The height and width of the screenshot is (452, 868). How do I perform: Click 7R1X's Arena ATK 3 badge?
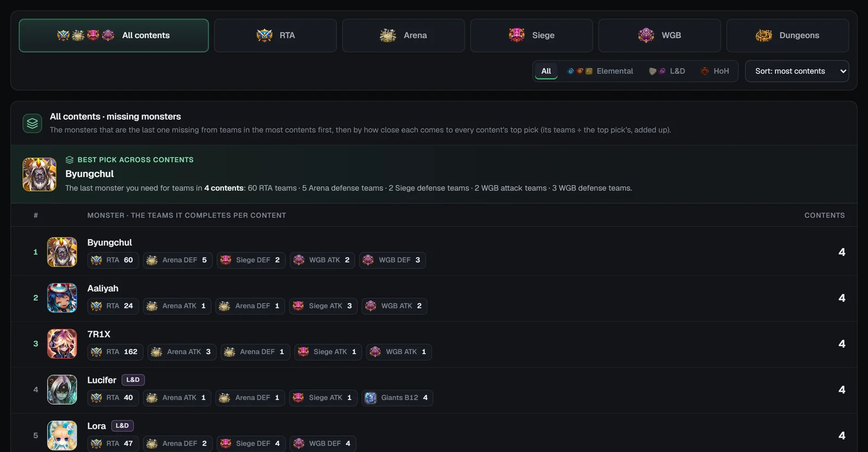(182, 352)
